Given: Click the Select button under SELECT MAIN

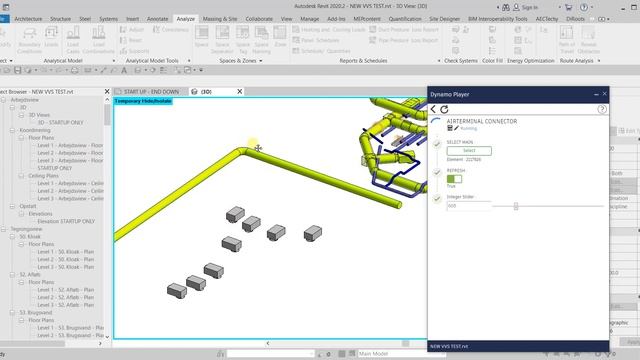Looking at the screenshot, I should point(469,151).
